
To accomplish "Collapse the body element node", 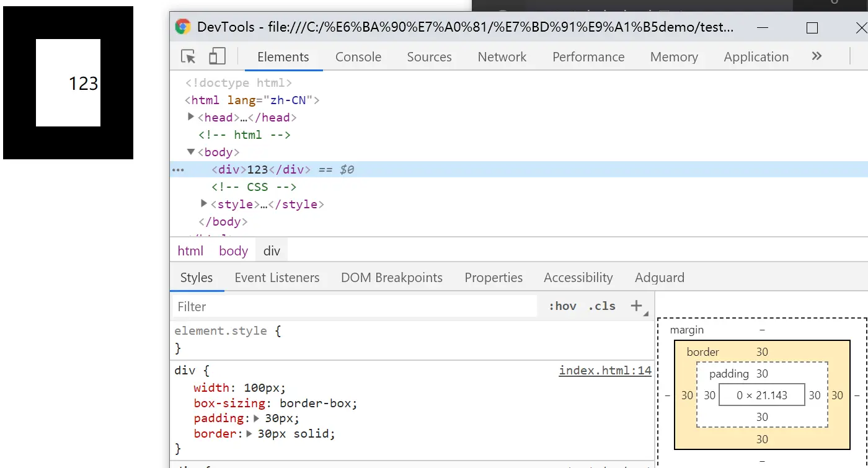I will [191, 151].
